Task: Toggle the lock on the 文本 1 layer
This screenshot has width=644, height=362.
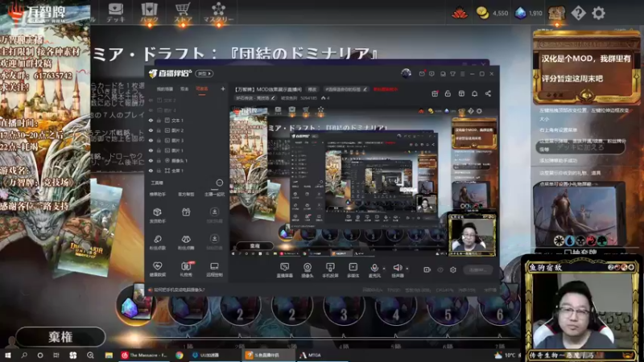Action: click(159, 120)
